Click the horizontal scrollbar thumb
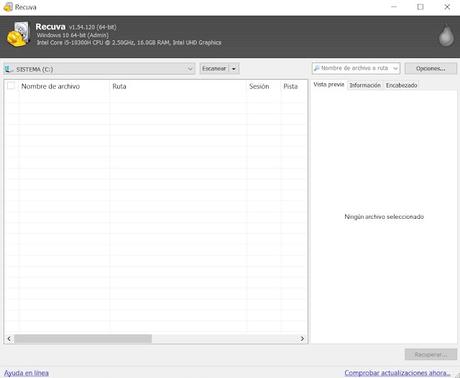The width and height of the screenshot is (460, 378). (83, 339)
